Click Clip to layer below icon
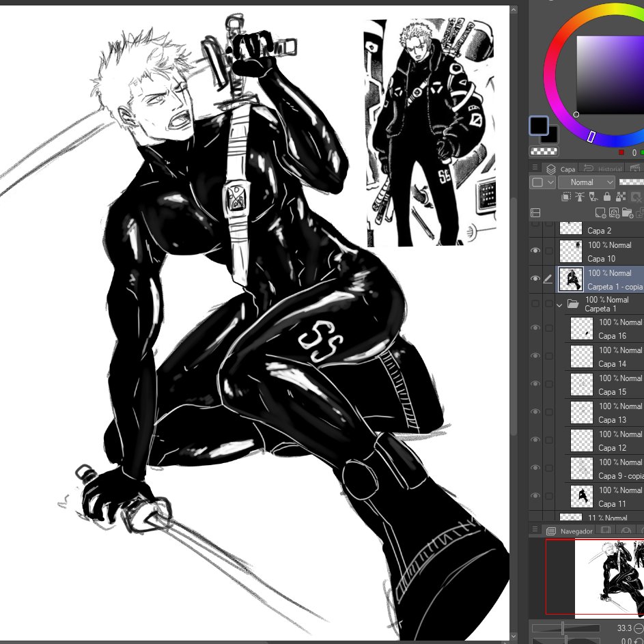644x644 pixels. pyautogui.click(x=566, y=197)
